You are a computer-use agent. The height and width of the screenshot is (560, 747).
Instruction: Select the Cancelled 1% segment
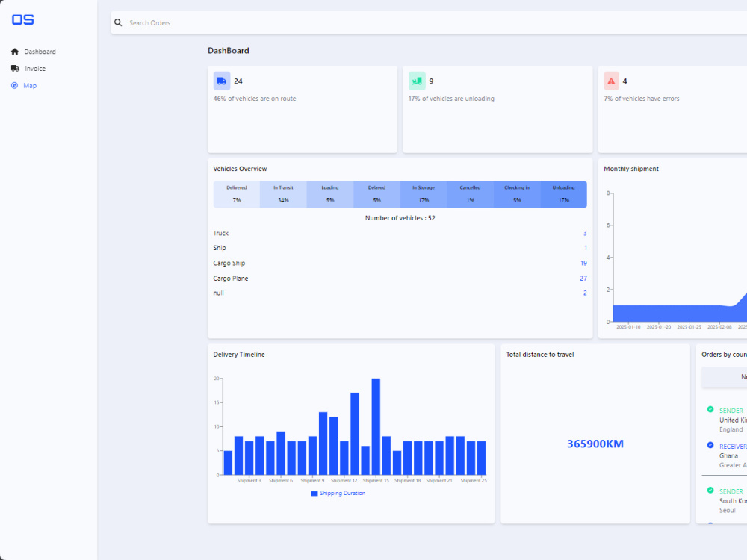pos(470,194)
